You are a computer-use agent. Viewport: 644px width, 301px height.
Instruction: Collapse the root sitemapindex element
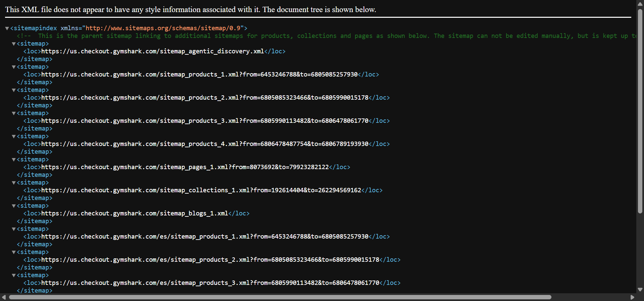coord(7,28)
